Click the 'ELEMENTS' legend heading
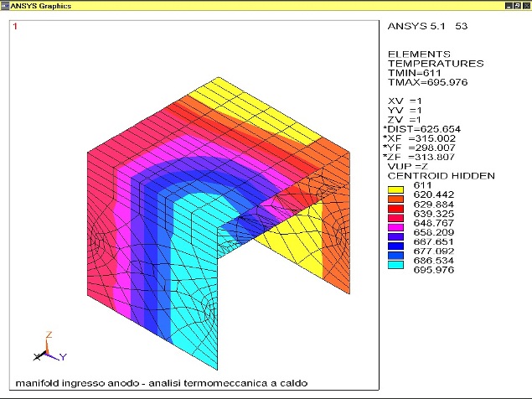This screenshot has height=399, width=532. point(419,54)
